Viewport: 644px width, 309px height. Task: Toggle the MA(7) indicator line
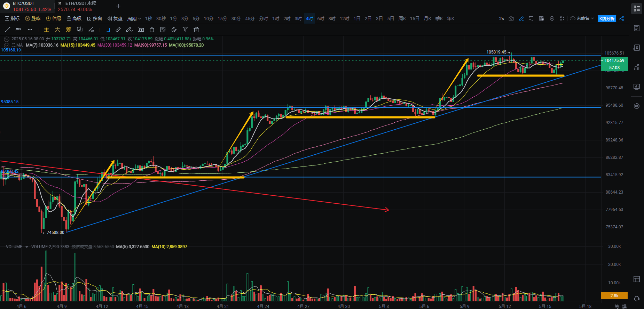42,45
